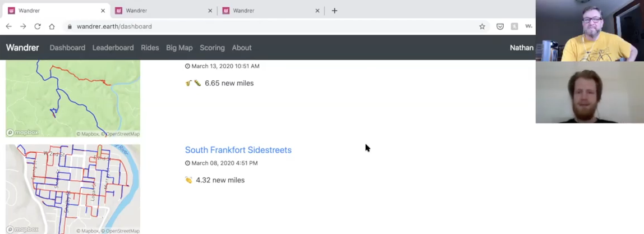Open the About page
Image resolution: width=644 pixels, height=234 pixels.
pyautogui.click(x=241, y=48)
